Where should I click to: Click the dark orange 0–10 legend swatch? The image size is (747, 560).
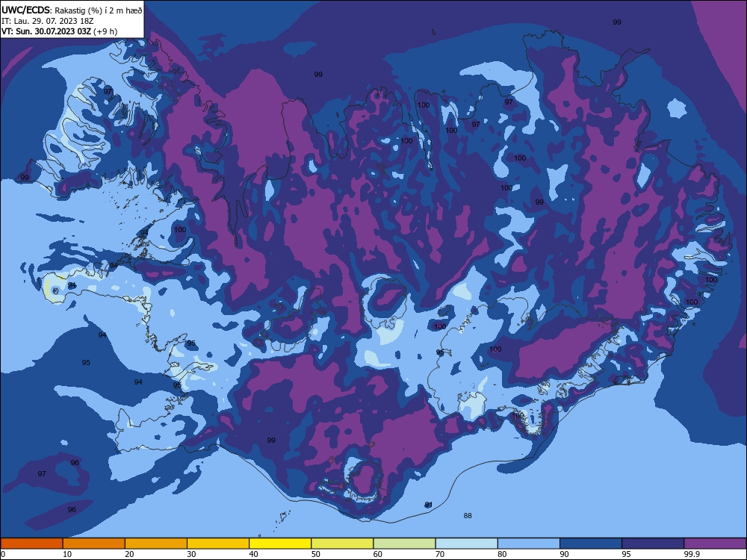click(x=31, y=544)
